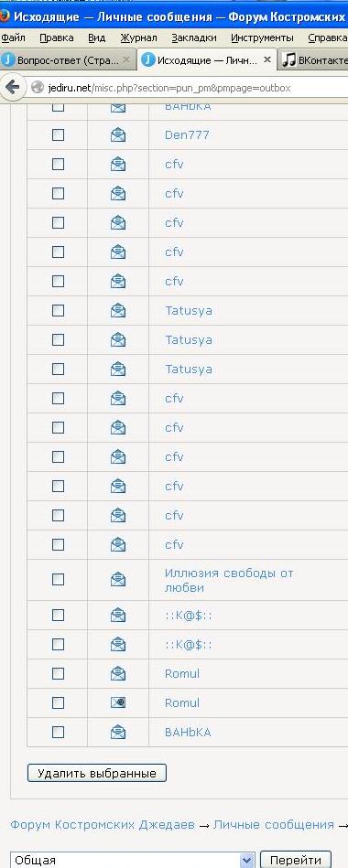This screenshot has width=348, height=868.
Task: Click the Удалить выбранные button
Action: [x=97, y=773]
